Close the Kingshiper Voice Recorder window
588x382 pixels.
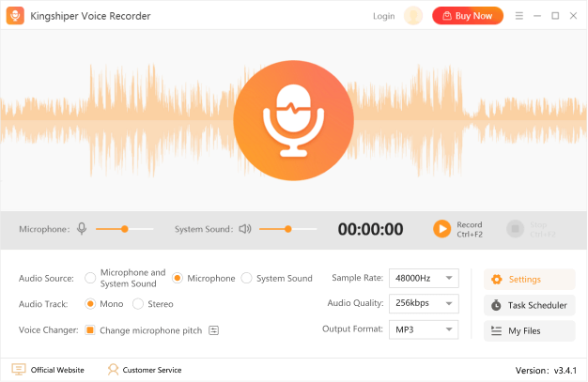tap(573, 16)
